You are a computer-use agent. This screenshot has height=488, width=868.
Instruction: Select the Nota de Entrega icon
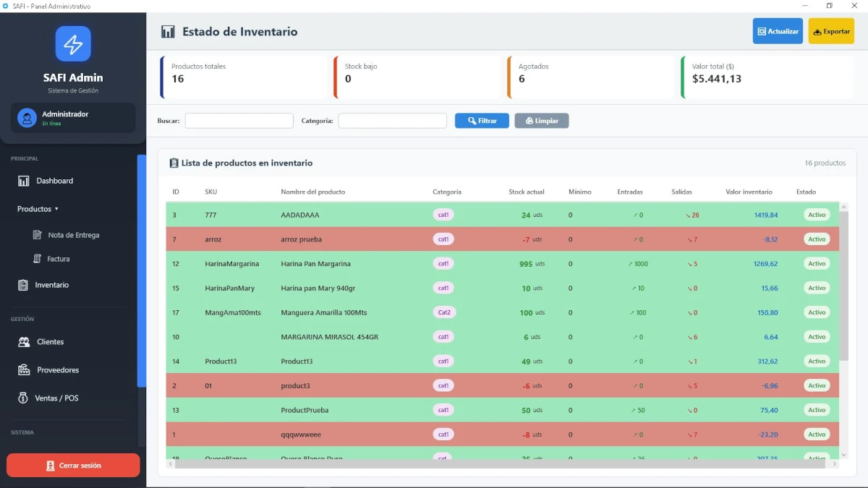tap(37, 234)
